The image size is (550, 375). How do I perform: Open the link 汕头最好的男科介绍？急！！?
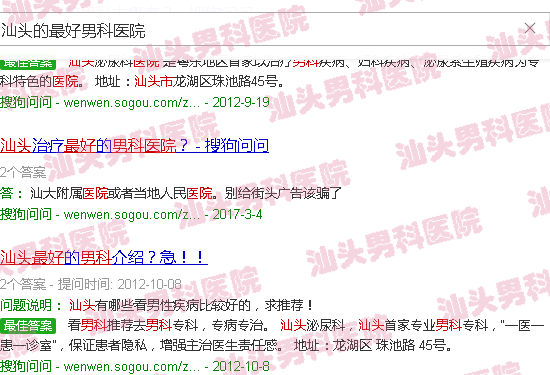tap(104, 257)
